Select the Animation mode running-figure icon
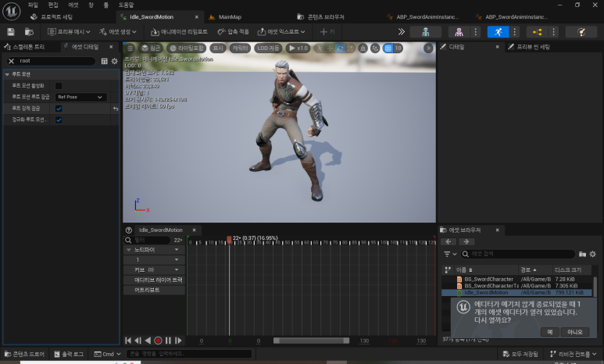This screenshot has height=364, width=604. pyautogui.click(x=498, y=32)
